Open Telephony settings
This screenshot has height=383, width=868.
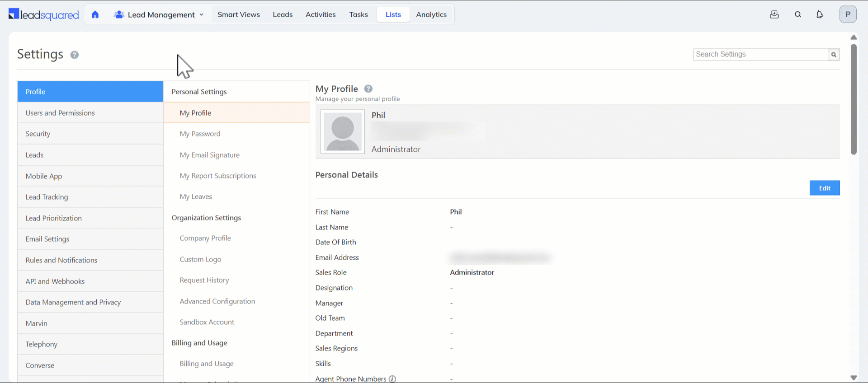click(90, 344)
